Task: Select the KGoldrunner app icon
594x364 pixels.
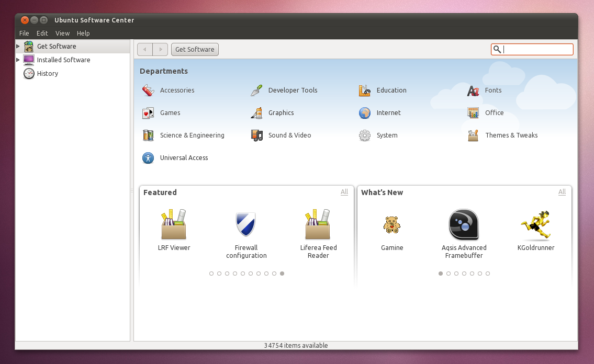Action: coord(536,225)
